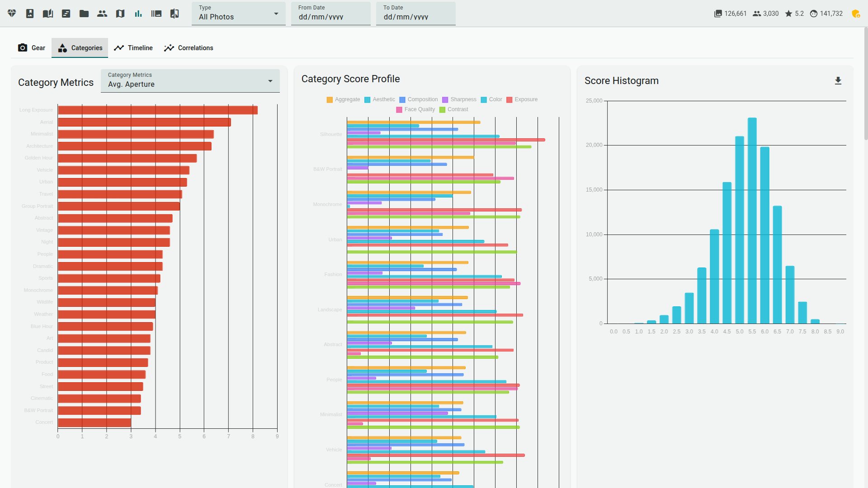Open the folder icon view
868x488 pixels.
(x=84, y=14)
